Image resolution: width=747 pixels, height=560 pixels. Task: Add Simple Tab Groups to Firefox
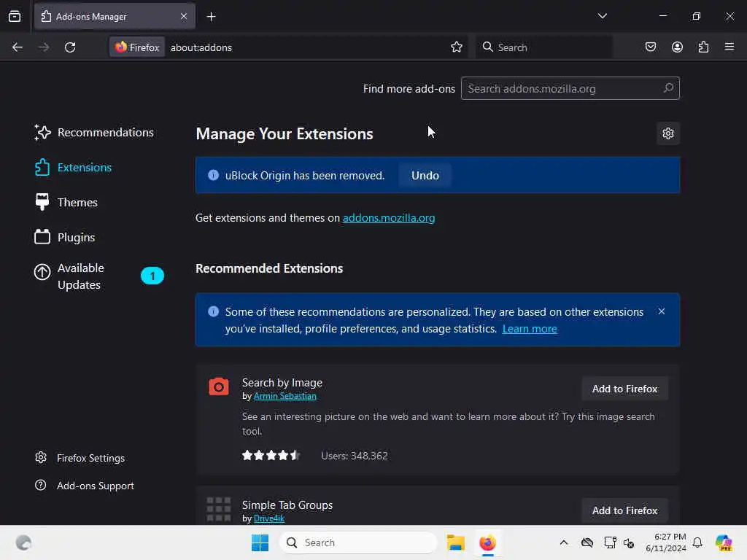(624, 510)
